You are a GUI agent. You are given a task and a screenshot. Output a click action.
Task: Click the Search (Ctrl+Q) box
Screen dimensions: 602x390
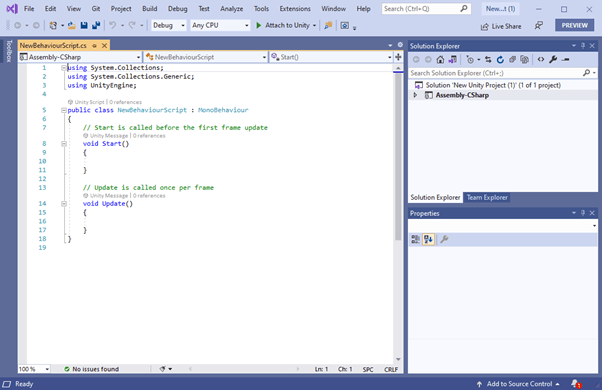click(426, 8)
